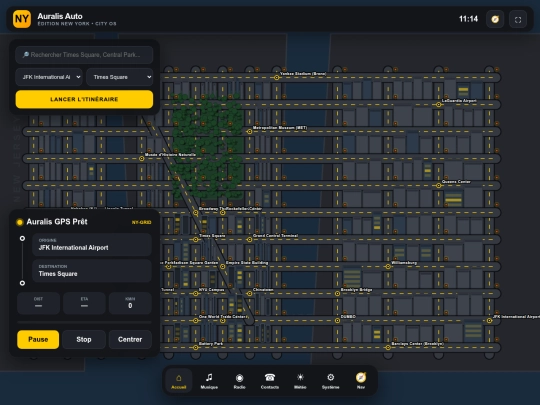Select the DUMBO map marker

(x=337, y=320)
